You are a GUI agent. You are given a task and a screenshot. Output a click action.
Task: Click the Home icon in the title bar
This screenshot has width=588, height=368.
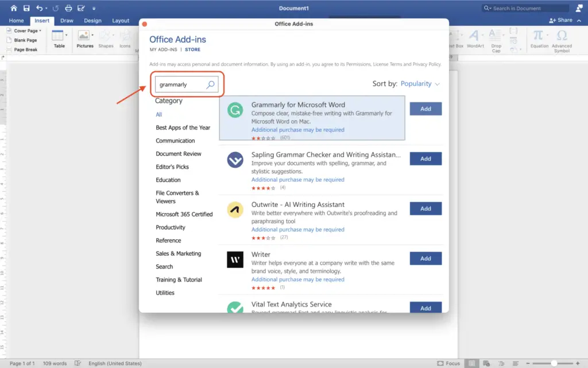click(14, 8)
